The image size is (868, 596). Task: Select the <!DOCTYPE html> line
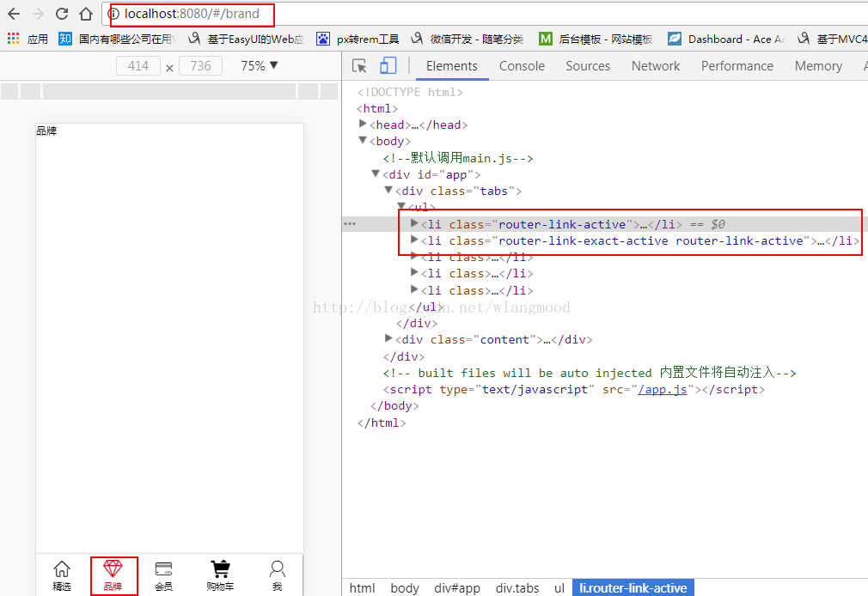pos(410,92)
